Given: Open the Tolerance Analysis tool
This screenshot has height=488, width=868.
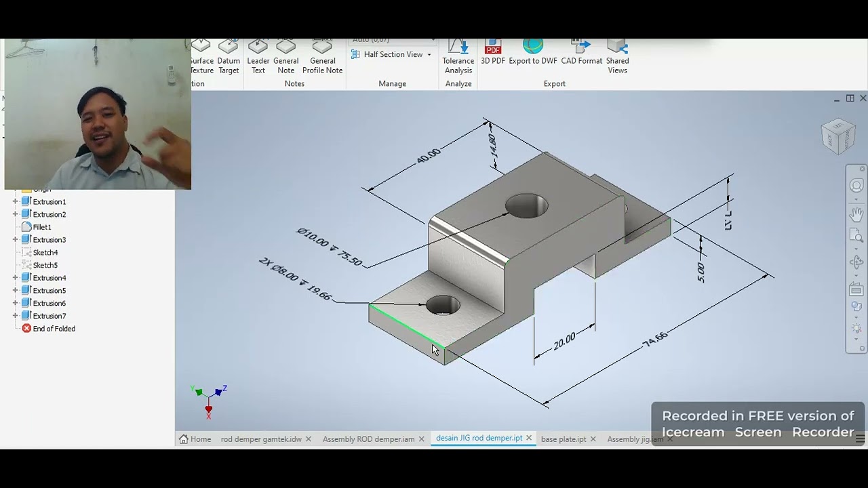Looking at the screenshot, I should 458,57.
